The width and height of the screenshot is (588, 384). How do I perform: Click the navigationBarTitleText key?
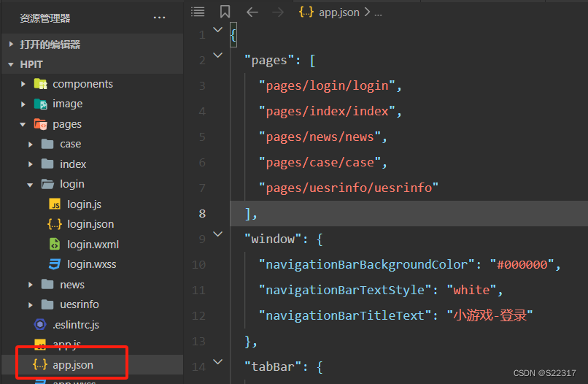point(345,315)
